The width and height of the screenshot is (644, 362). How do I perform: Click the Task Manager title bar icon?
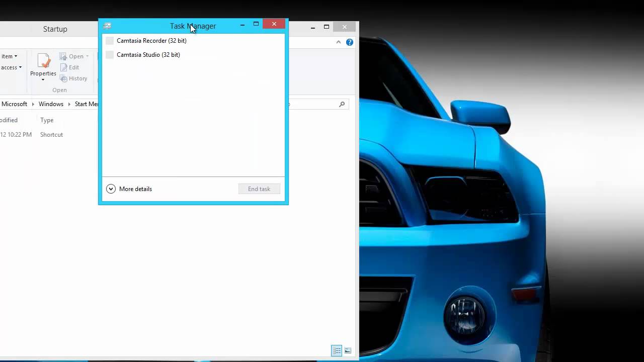(x=107, y=26)
